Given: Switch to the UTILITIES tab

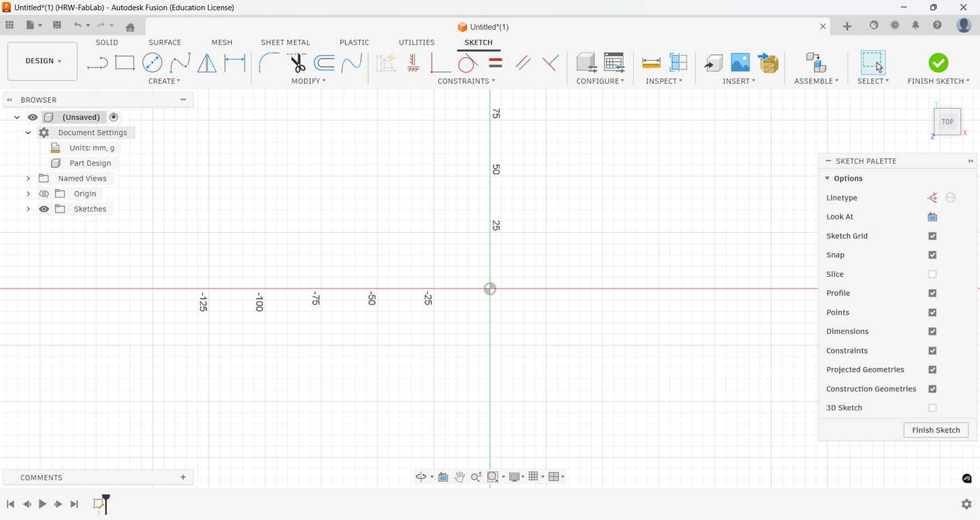Looking at the screenshot, I should tap(417, 43).
